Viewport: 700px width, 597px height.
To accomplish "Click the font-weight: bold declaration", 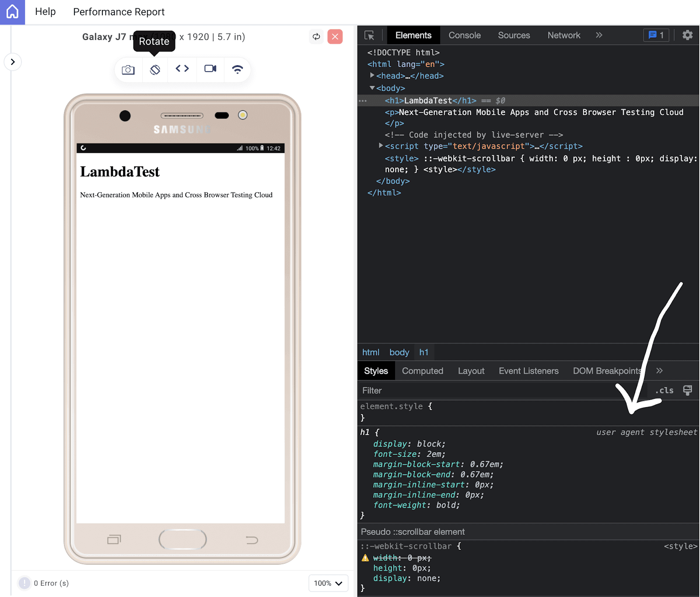I will tap(416, 505).
